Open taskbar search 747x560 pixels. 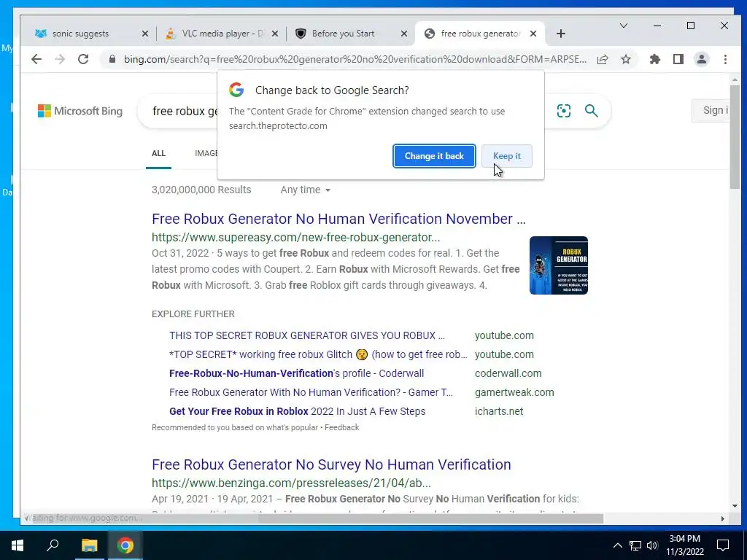53,545
